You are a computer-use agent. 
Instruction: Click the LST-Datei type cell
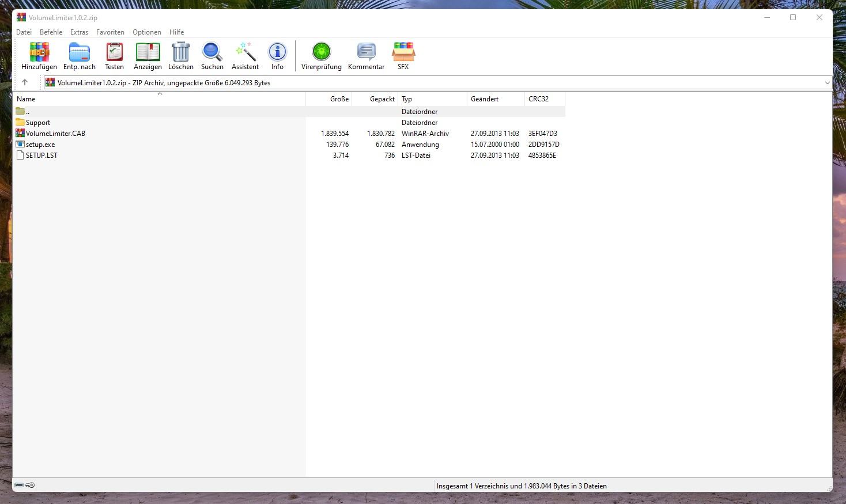416,156
